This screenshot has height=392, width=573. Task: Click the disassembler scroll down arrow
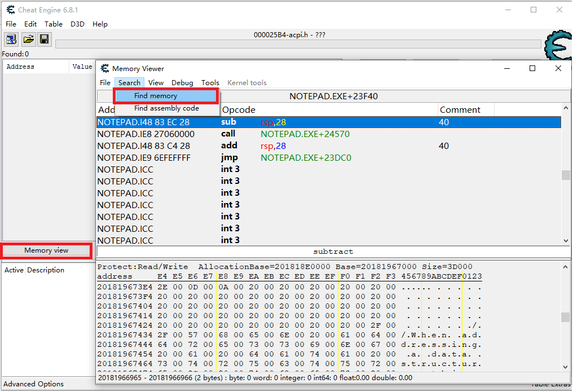tap(566, 241)
